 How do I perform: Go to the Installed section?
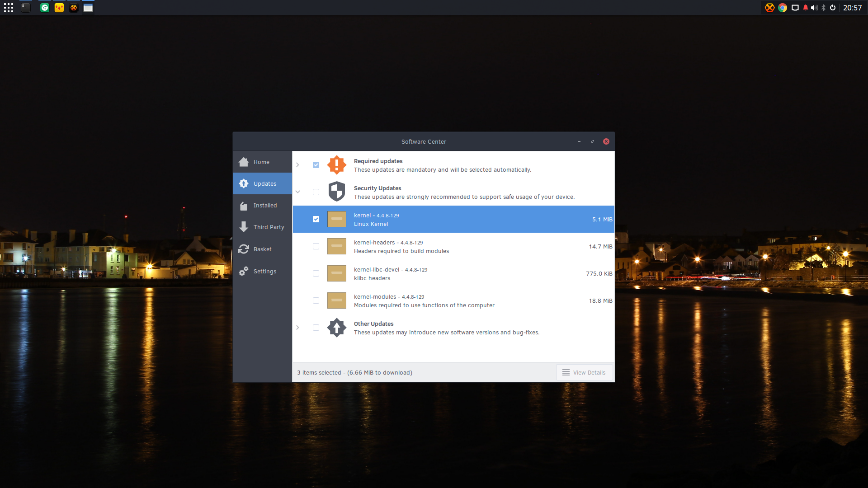[x=262, y=206]
